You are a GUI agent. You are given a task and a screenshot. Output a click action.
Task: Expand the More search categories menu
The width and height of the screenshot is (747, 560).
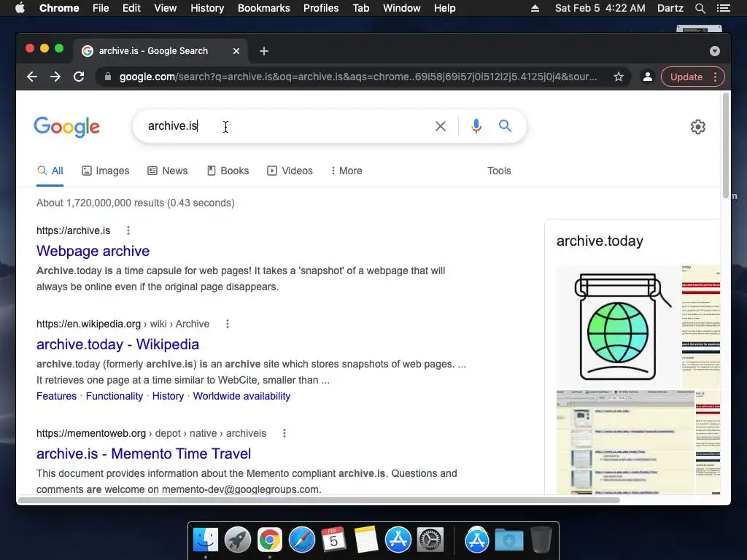click(347, 171)
